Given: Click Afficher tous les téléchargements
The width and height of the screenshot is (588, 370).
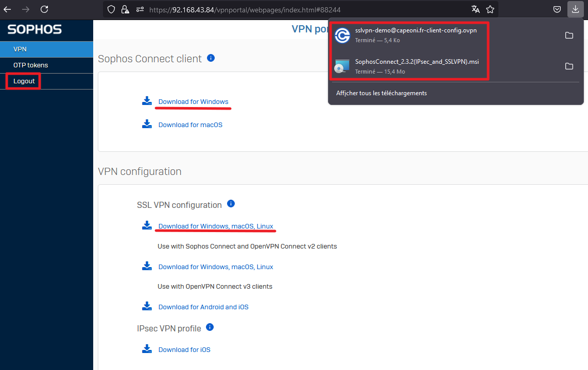Looking at the screenshot, I should pyautogui.click(x=382, y=93).
